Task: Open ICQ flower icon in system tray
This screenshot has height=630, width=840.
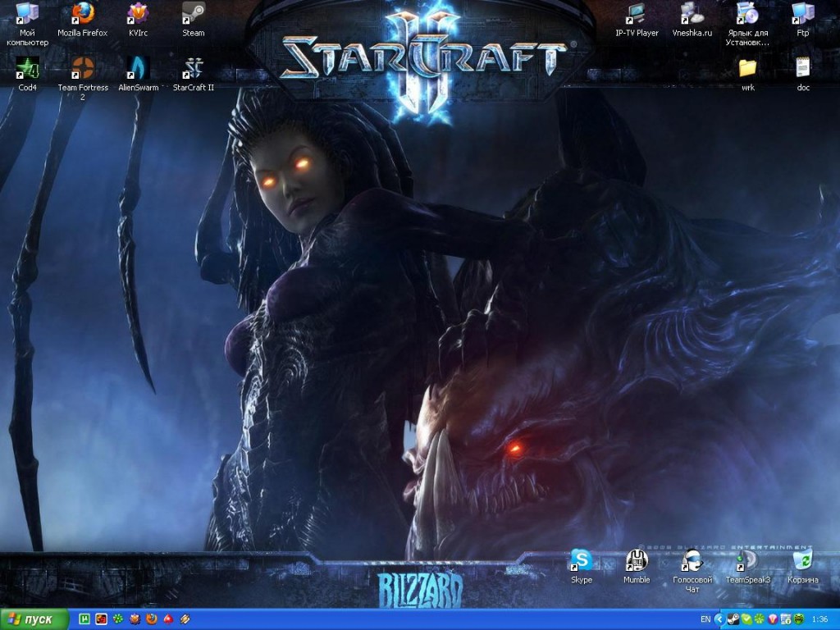Action: tap(759, 620)
